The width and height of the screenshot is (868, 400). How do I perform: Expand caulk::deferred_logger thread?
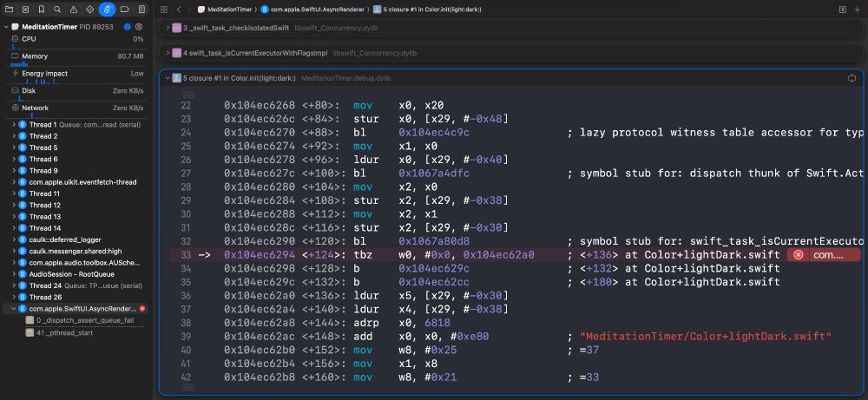click(x=14, y=239)
